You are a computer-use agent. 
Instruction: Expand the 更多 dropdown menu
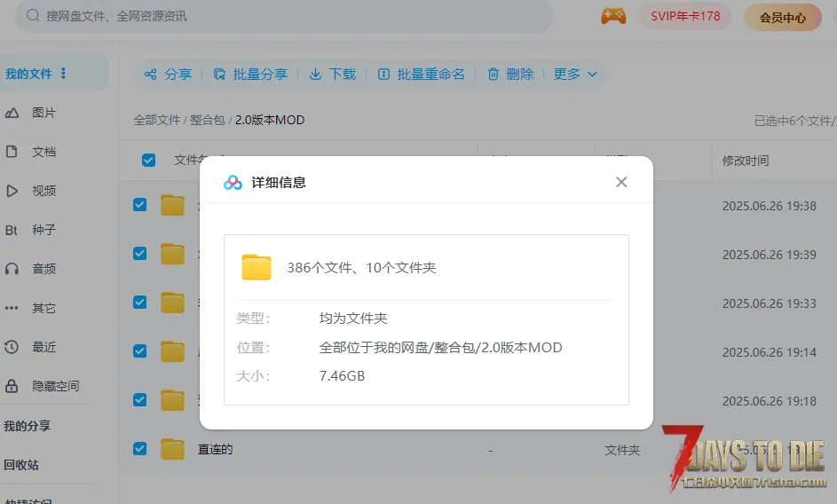coord(575,75)
